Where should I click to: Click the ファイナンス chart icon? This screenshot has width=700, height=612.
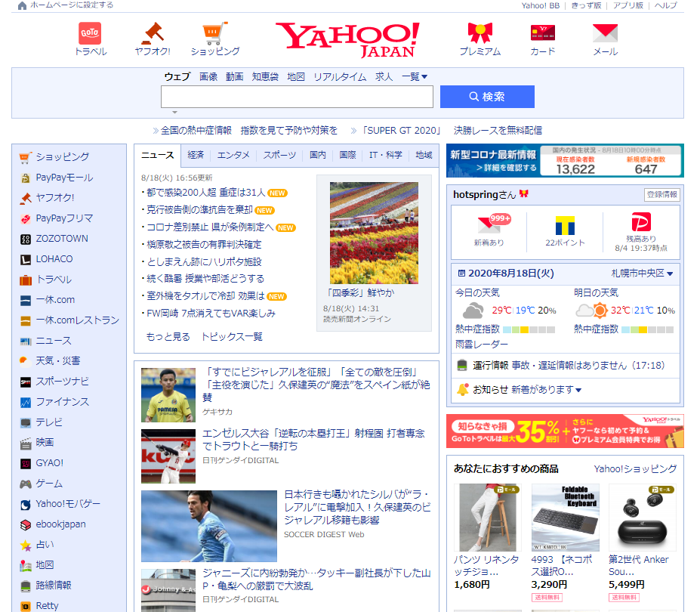(x=26, y=402)
